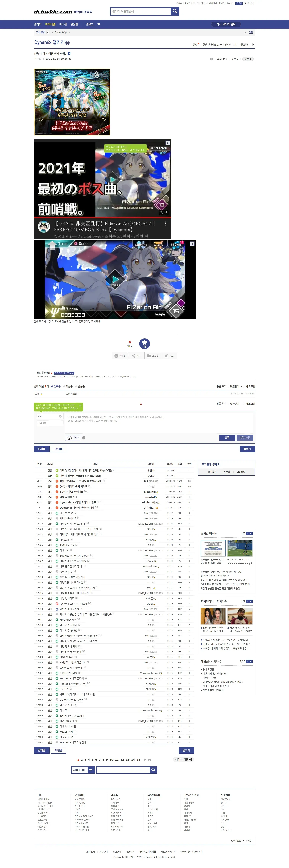Image resolution: width=289 pixels, height=868 pixels.
Task: Click the help question mark near 디시콘
Action: [x=84, y=438]
